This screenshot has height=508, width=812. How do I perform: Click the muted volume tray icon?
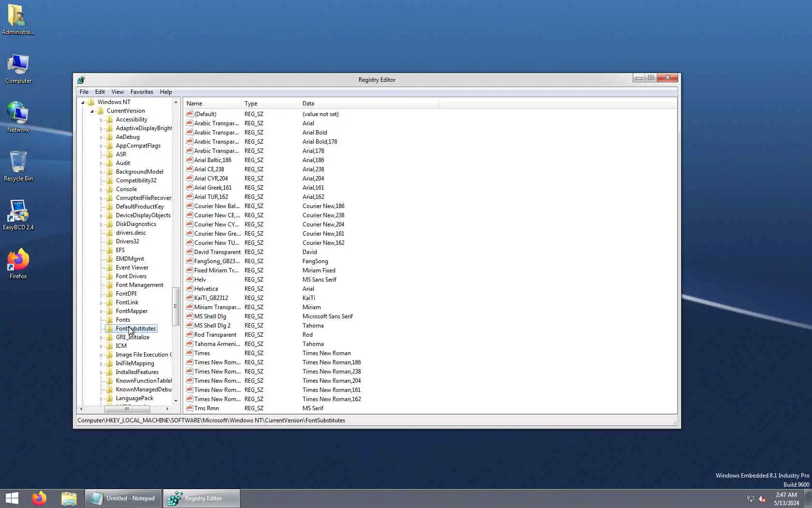[762, 499]
